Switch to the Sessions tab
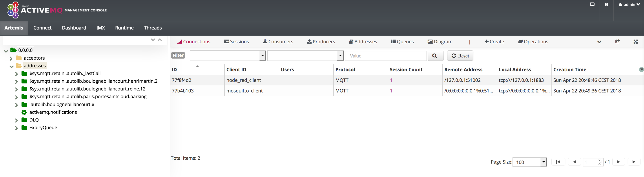 [237, 42]
